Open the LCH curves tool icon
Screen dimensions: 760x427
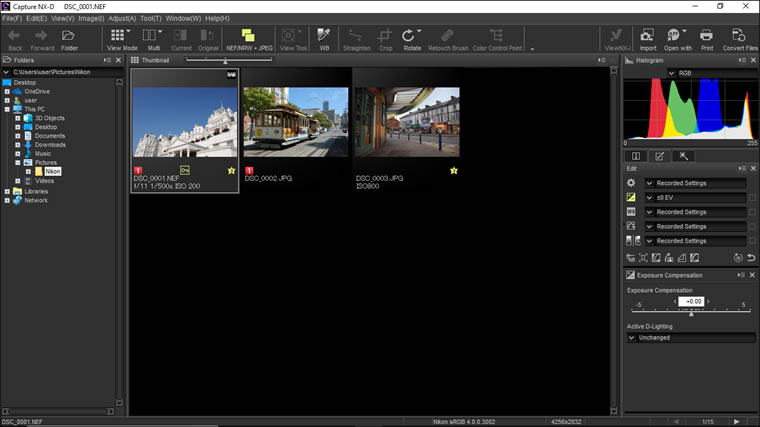tap(695, 258)
